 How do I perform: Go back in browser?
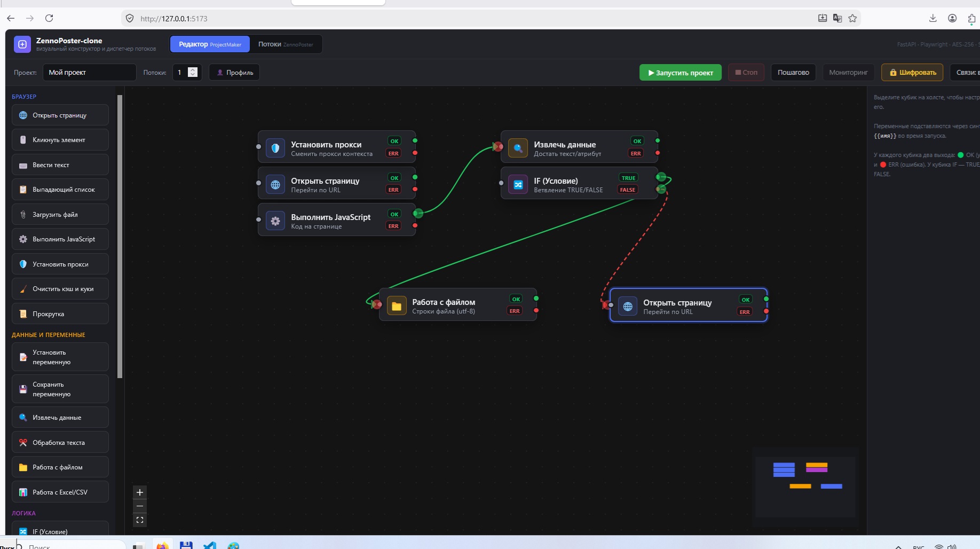pyautogui.click(x=11, y=18)
